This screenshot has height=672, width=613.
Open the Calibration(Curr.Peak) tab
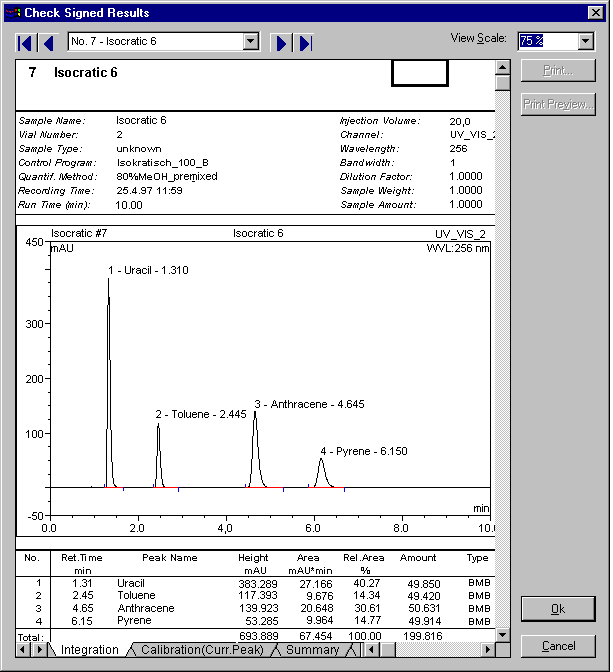tap(201, 650)
